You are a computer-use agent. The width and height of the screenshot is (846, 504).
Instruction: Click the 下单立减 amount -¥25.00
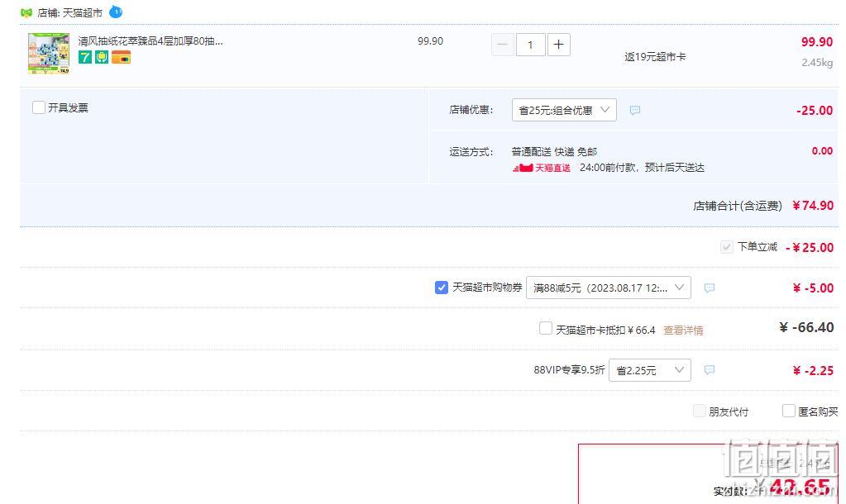pyautogui.click(x=810, y=247)
